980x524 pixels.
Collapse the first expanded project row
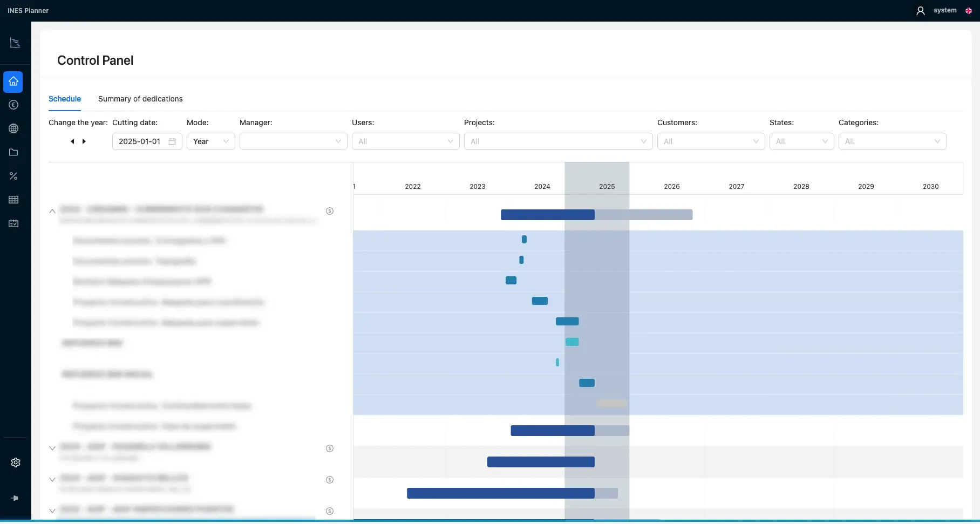[52, 211]
